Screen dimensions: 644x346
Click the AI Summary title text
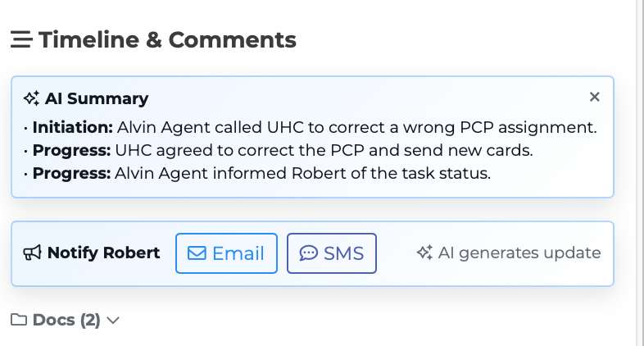click(x=97, y=99)
